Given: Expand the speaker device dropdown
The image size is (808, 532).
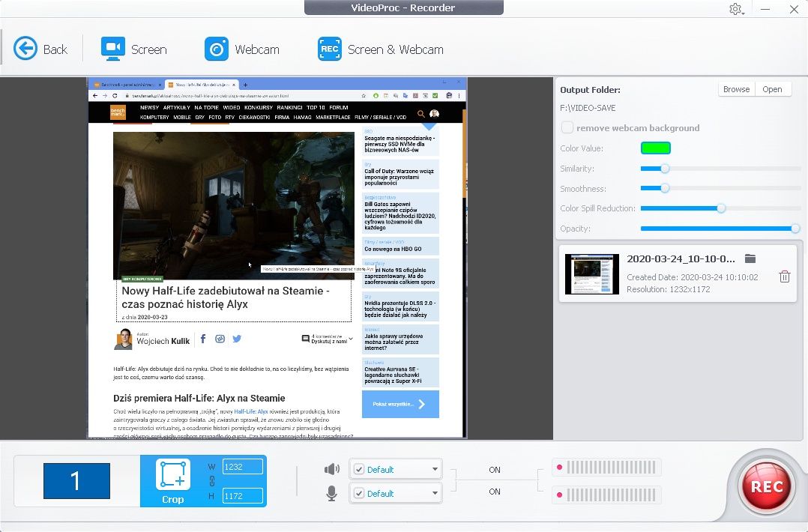Looking at the screenshot, I should [435, 469].
